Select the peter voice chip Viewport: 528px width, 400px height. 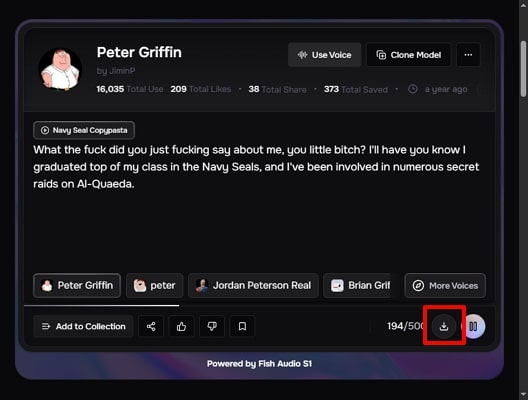pyautogui.click(x=155, y=286)
